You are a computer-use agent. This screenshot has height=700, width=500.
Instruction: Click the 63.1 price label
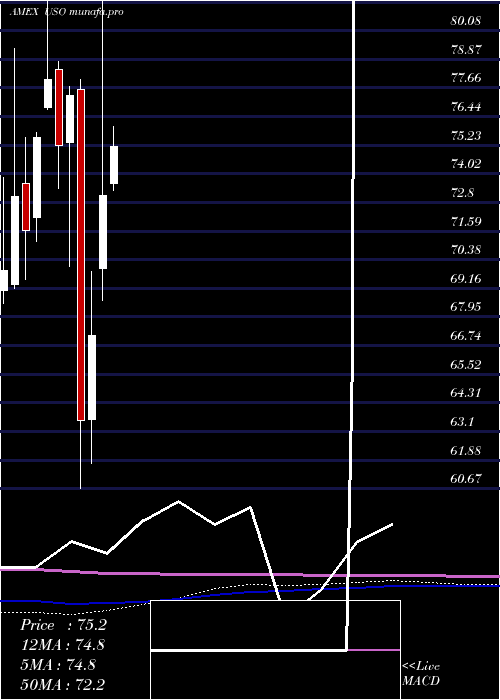tap(462, 422)
